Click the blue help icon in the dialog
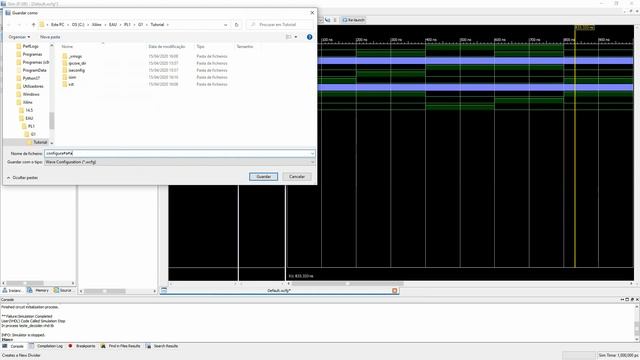This screenshot has height=360, width=640. click(x=309, y=37)
